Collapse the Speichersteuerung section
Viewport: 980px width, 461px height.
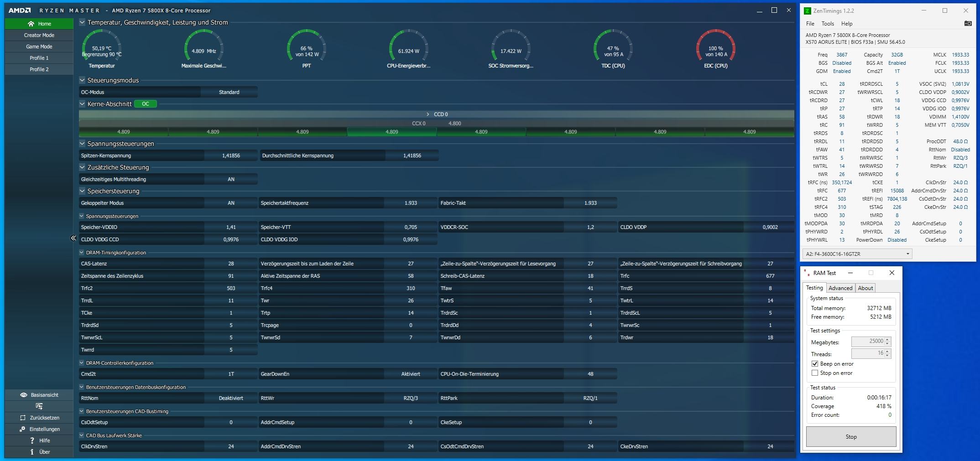[x=82, y=191]
